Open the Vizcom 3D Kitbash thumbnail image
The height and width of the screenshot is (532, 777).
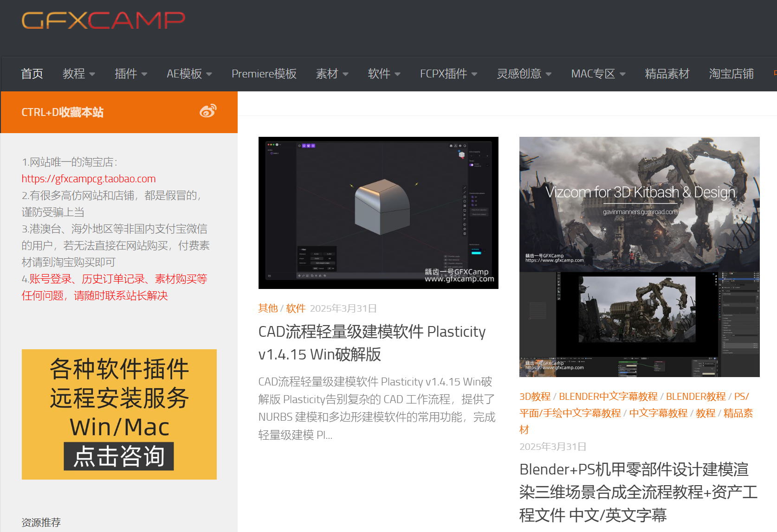point(639,256)
